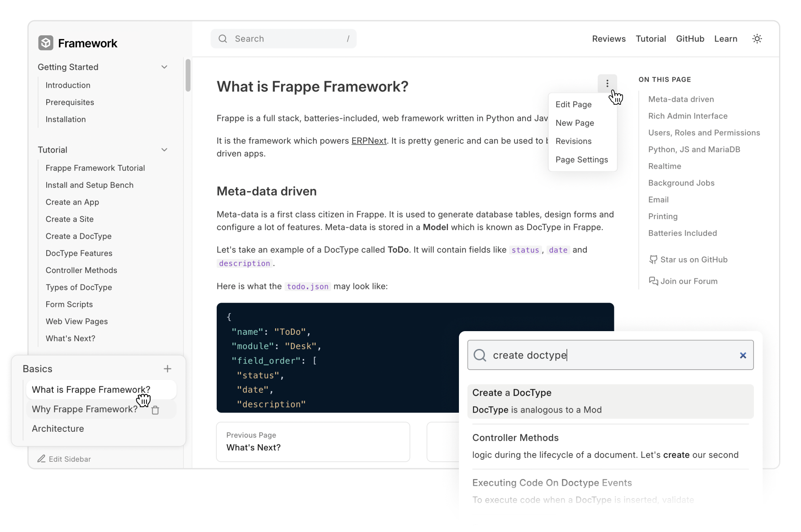Click the Edit Sidebar pencil icon

click(x=41, y=459)
